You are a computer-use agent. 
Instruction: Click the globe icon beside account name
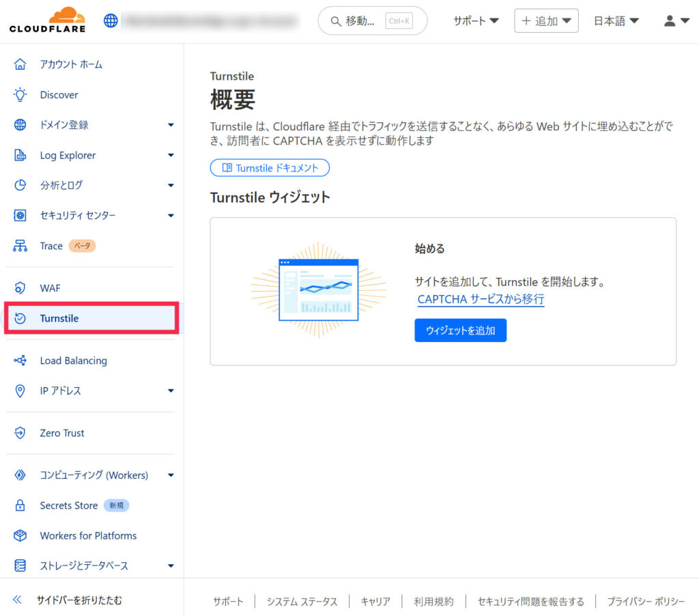(111, 20)
